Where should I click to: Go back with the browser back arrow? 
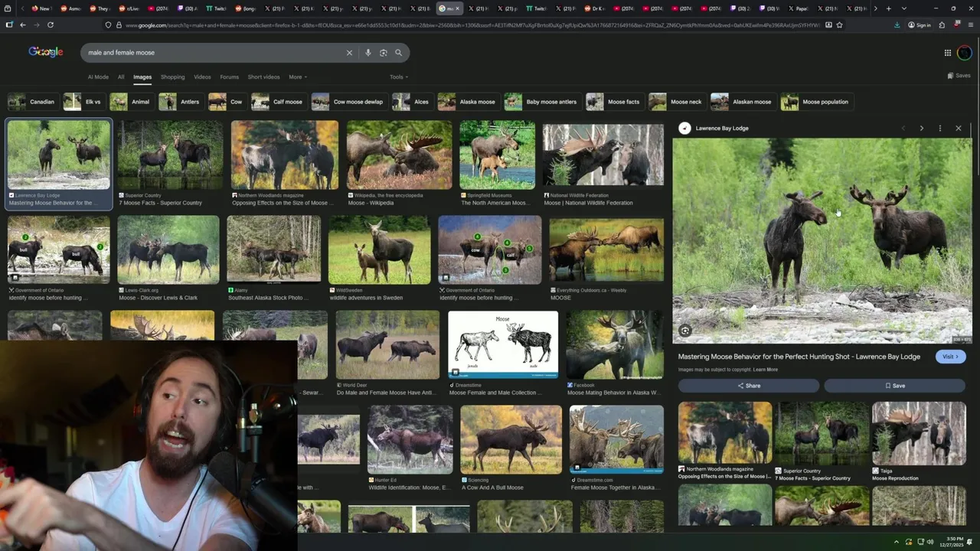coord(22,24)
